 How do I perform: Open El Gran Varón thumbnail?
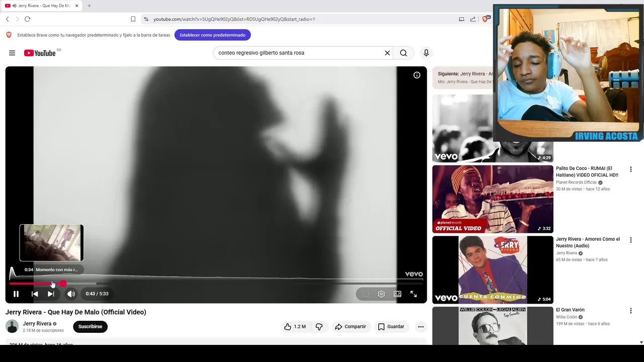tap(493, 326)
